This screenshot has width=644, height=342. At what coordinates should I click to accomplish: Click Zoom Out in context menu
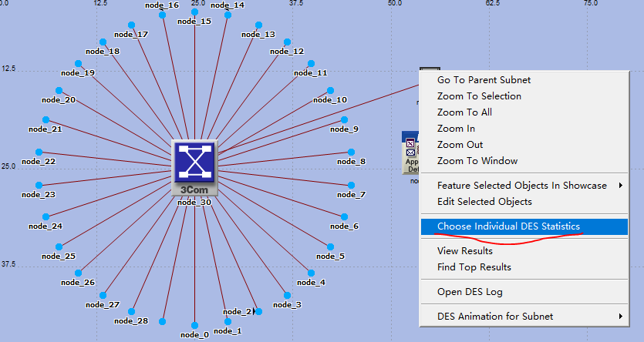pyautogui.click(x=524, y=145)
